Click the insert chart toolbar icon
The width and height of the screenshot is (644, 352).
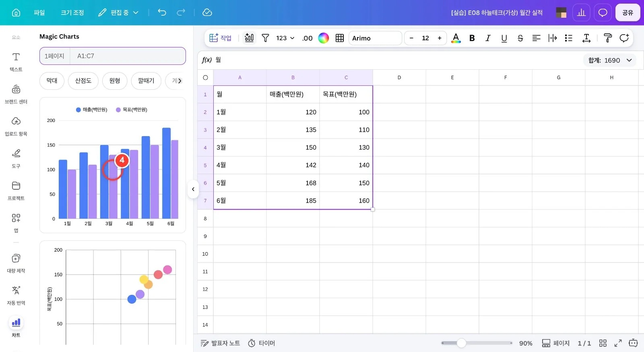[x=249, y=38]
